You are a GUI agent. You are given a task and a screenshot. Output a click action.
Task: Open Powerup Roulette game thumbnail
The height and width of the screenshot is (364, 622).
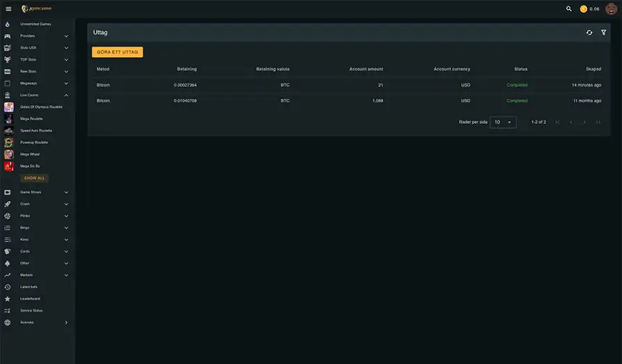point(9,143)
